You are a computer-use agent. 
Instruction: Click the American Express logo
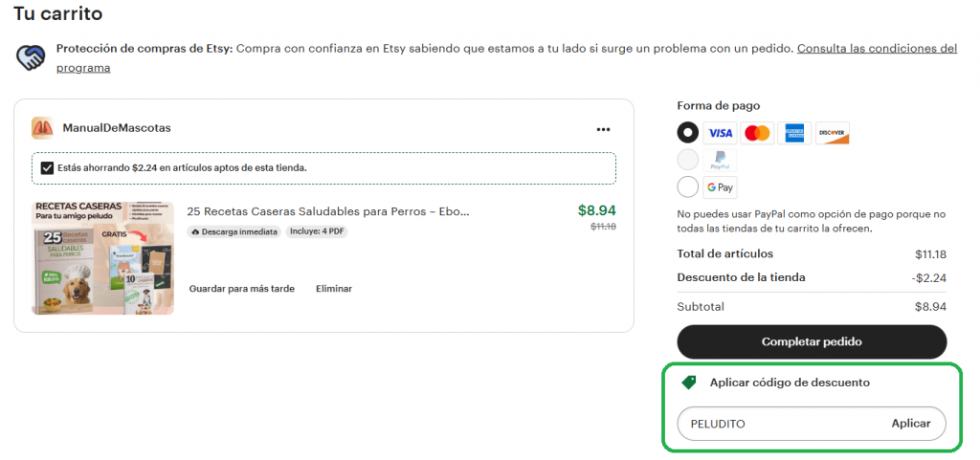click(x=794, y=133)
